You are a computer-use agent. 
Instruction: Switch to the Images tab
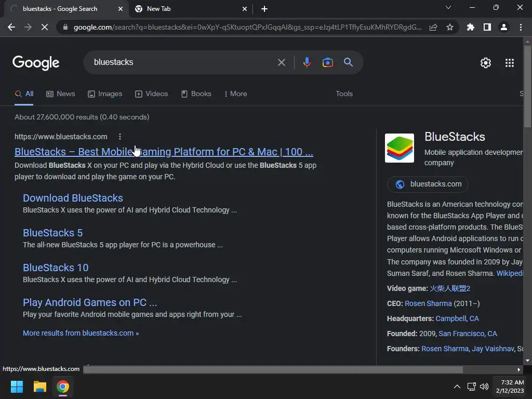(105, 94)
